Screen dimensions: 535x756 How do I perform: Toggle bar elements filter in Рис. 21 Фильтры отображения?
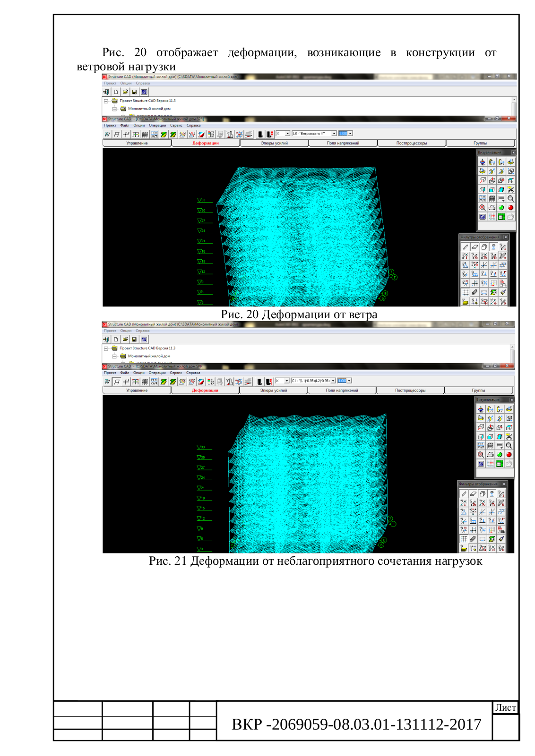coord(464,494)
